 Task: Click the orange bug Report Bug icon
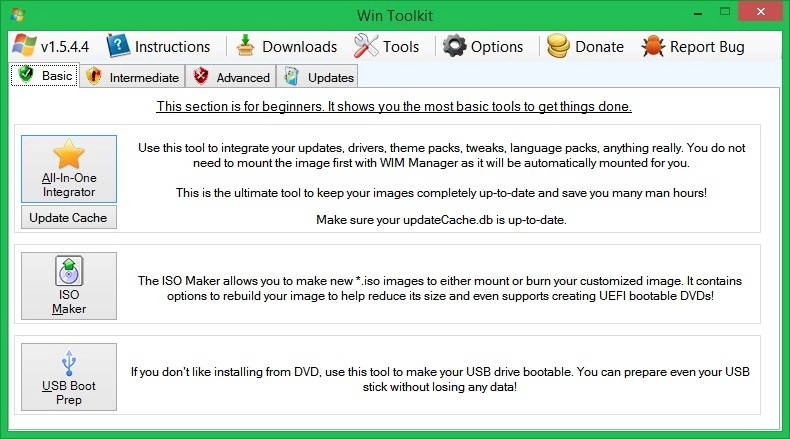(x=653, y=46)
